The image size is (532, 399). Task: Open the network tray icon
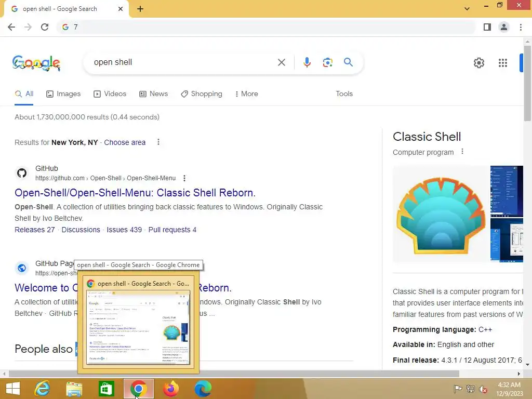tap(471, 389)
